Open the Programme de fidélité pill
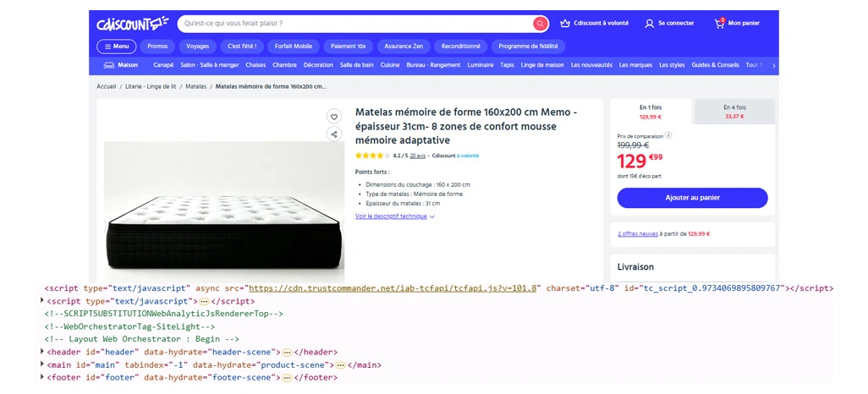Screen dimensions: 868x394 pos(528,47)
